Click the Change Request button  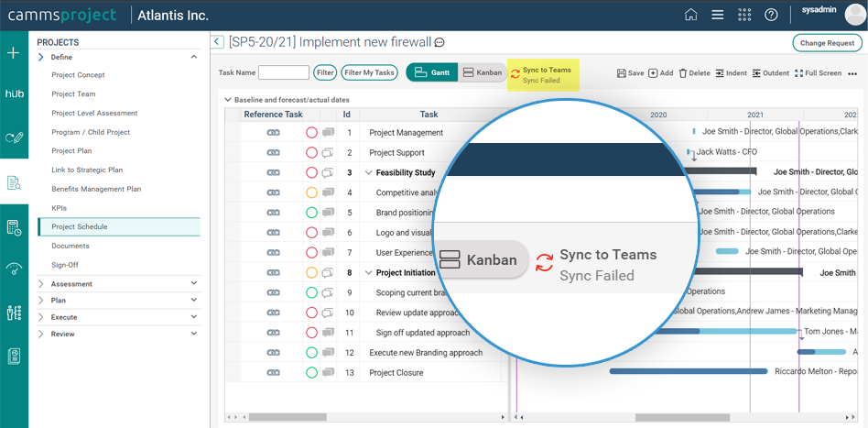point(827,43)
